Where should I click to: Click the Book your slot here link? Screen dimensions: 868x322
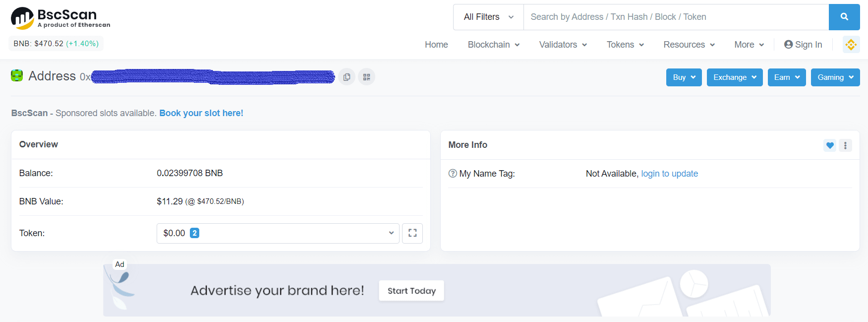click(201, 113)
